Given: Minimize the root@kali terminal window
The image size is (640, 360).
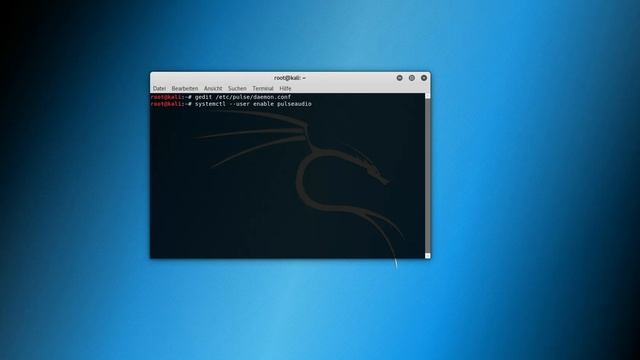Looking at the screenshot, I should (x=400, y=78).
